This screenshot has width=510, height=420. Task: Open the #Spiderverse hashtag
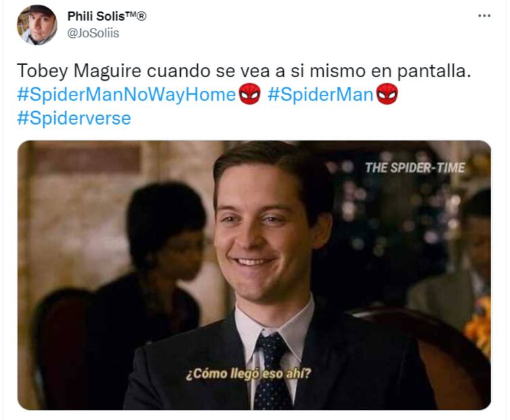[74, 118]
